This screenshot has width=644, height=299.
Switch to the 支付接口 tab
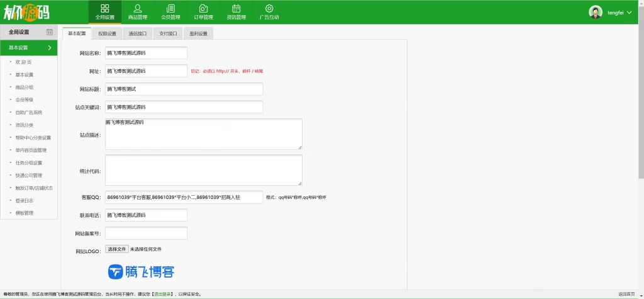point(168,33)
